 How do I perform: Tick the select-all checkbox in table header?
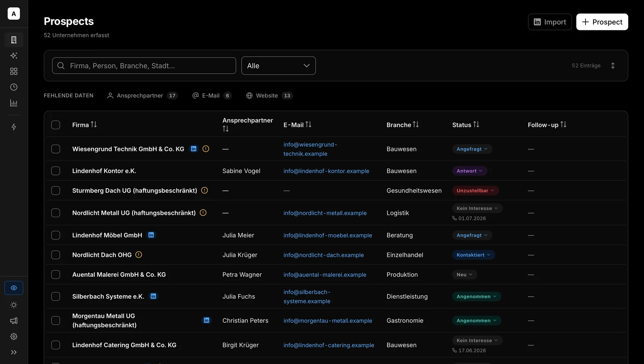click(56, 125)
